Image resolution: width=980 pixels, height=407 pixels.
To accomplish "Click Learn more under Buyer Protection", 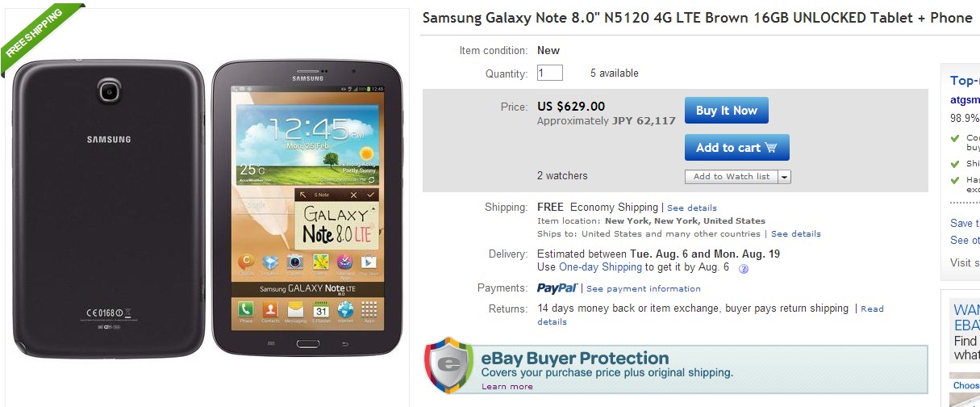I will pos(507,387).
